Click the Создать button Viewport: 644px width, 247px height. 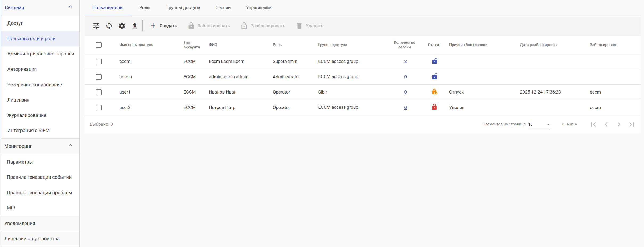pyautogui.click(x=164, y=26)
